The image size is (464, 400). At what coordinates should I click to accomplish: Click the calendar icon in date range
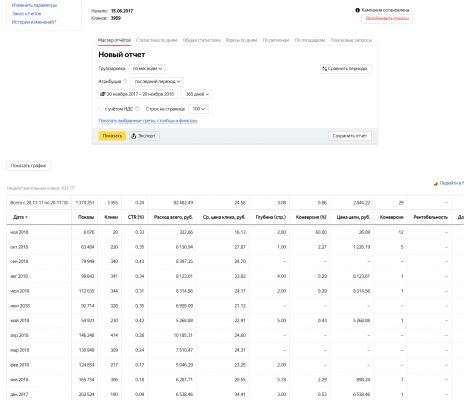[103, 94]
